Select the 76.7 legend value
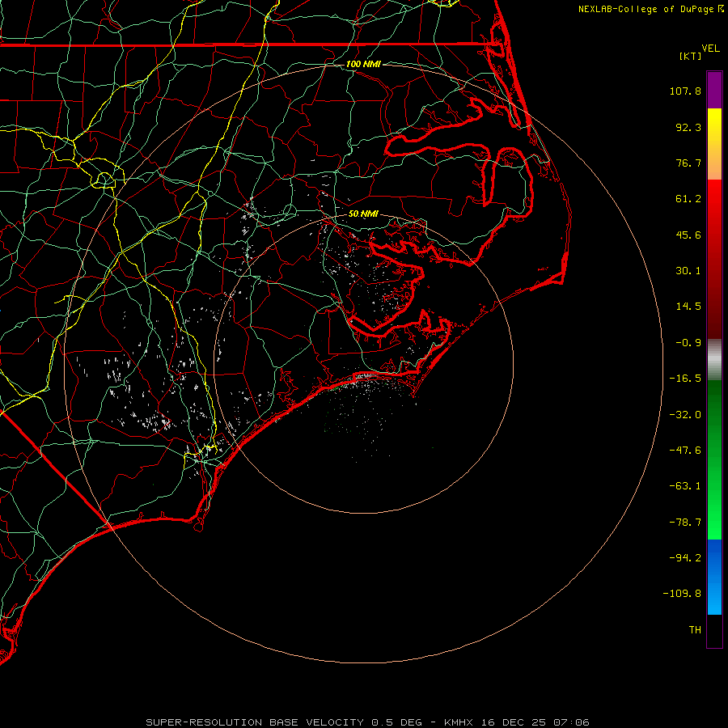 click(688, 163)
